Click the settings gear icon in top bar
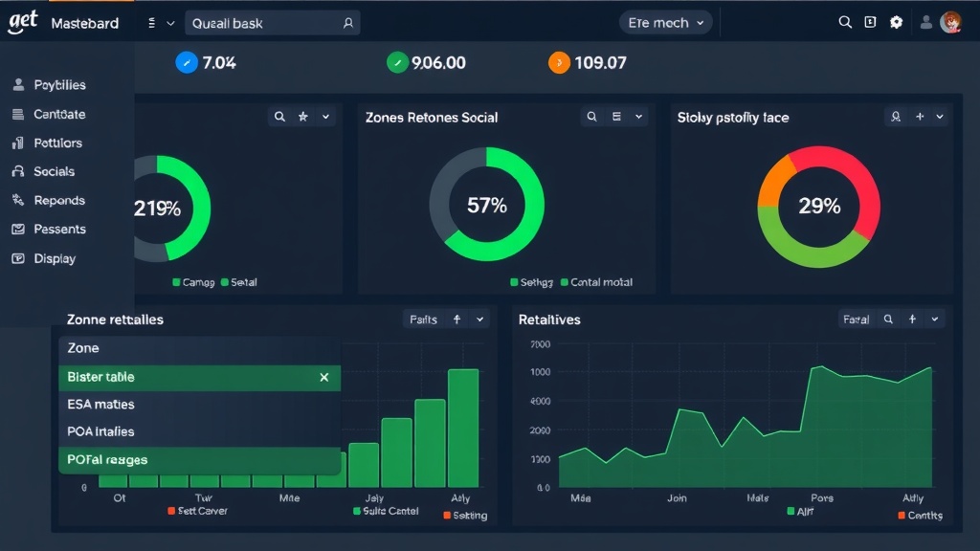980x551 pixels. [896, 22]
